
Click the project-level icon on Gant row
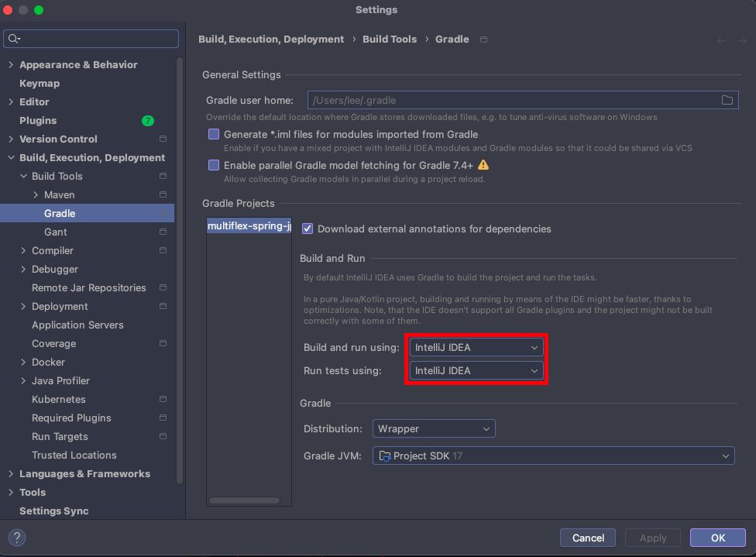click(163, 232)
